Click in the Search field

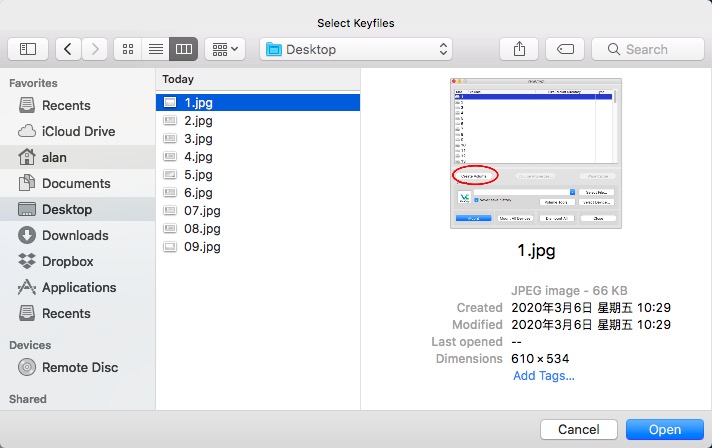647,49
